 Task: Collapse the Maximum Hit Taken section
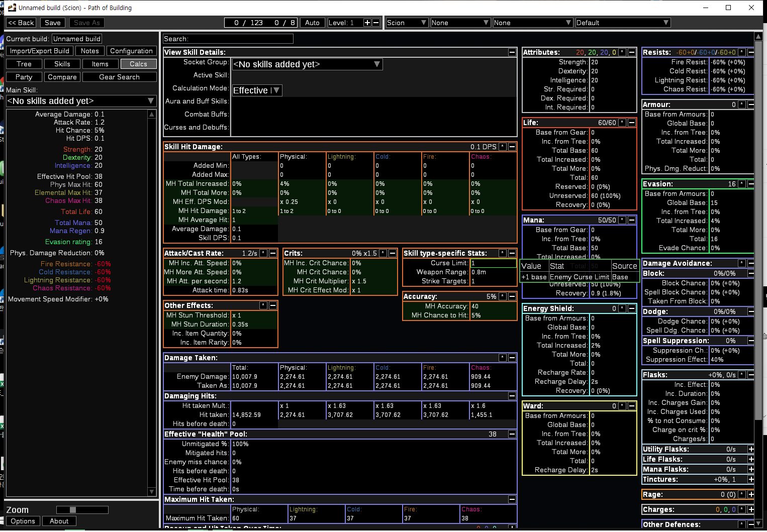[x=512, y=499]
